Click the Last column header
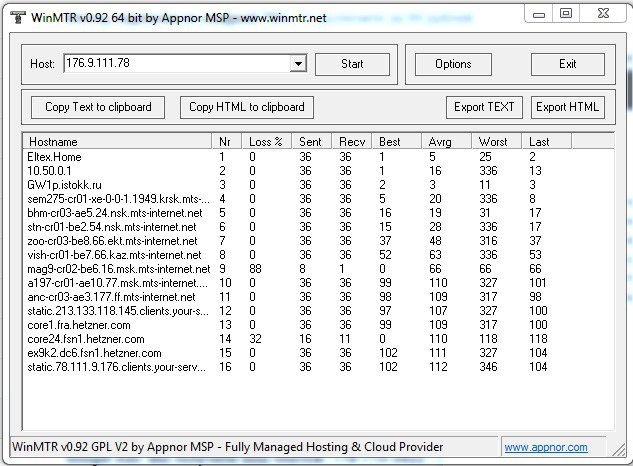The height and width of the screenshot is (466, 633). tap(547, 142)
